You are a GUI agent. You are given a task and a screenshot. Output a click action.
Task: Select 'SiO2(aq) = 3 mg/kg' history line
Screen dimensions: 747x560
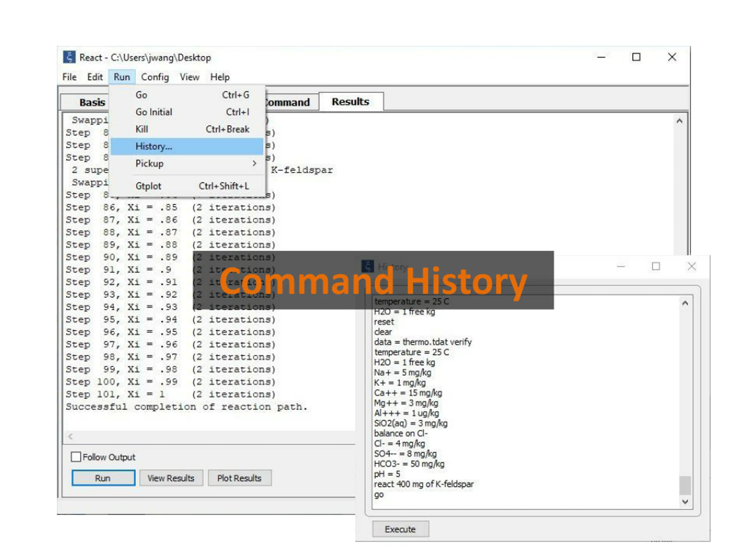[411, 423]
